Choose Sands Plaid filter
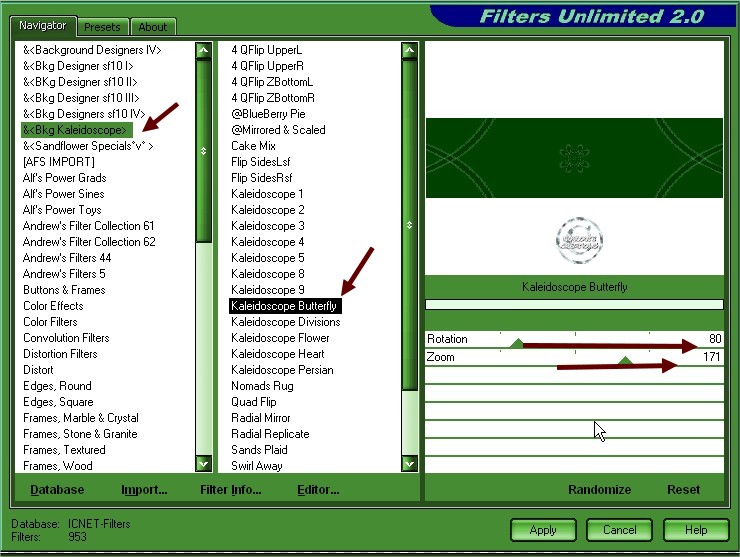Image resolution: width=740 pixels, height=557 pixels. click(x=259, y=450)
